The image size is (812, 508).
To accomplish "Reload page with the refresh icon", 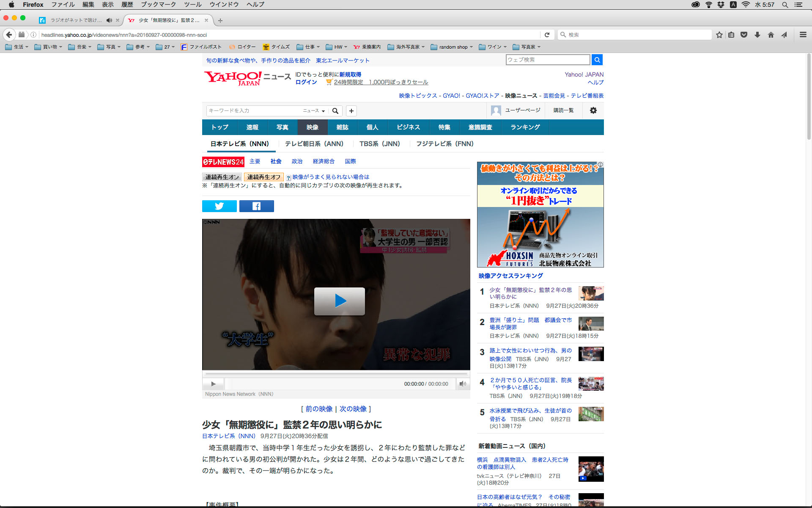I will pos(547,35).
